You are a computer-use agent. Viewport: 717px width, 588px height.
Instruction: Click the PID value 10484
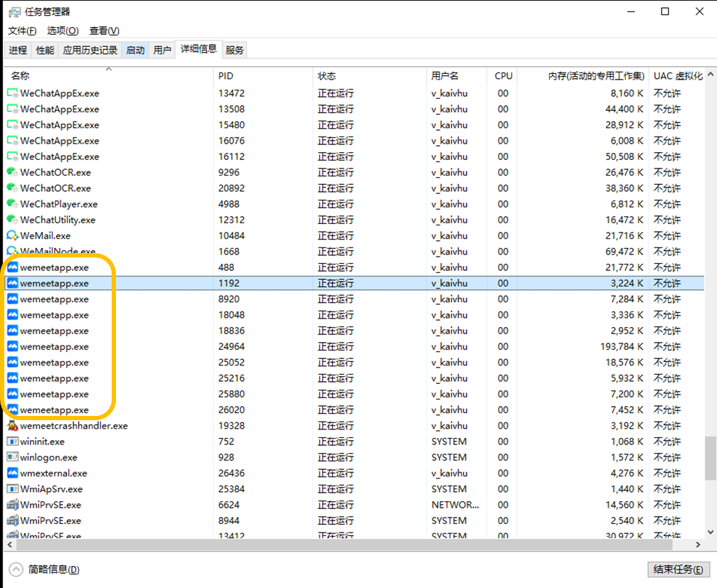[231, 236]
